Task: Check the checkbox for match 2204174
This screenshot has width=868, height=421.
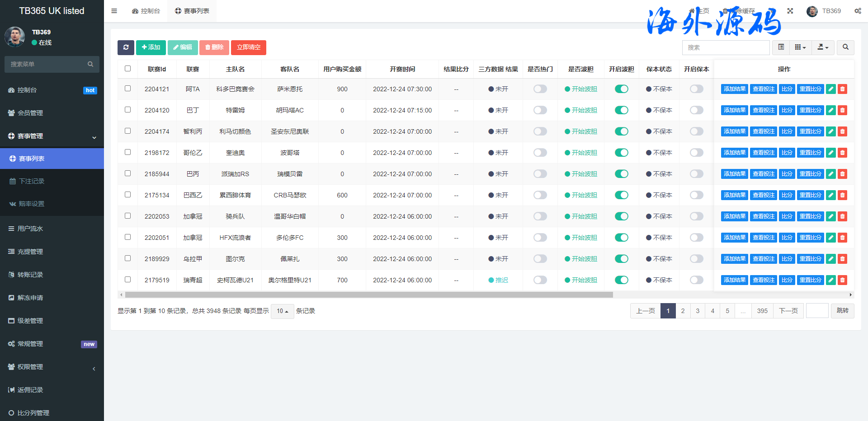Action: [128, 131]
